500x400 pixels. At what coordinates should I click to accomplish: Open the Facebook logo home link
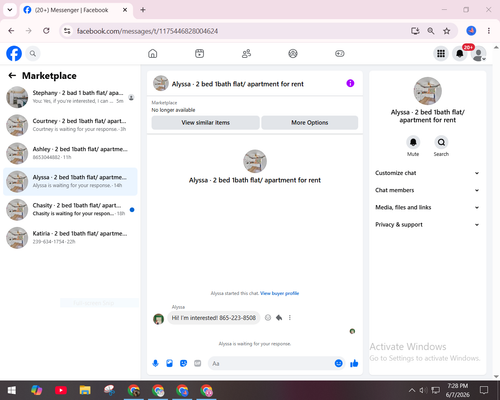[x=14, y=53]
